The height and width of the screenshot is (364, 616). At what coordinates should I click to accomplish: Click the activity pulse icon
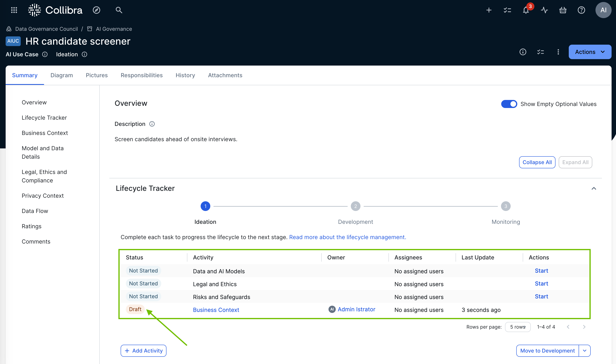click(544, 10)
